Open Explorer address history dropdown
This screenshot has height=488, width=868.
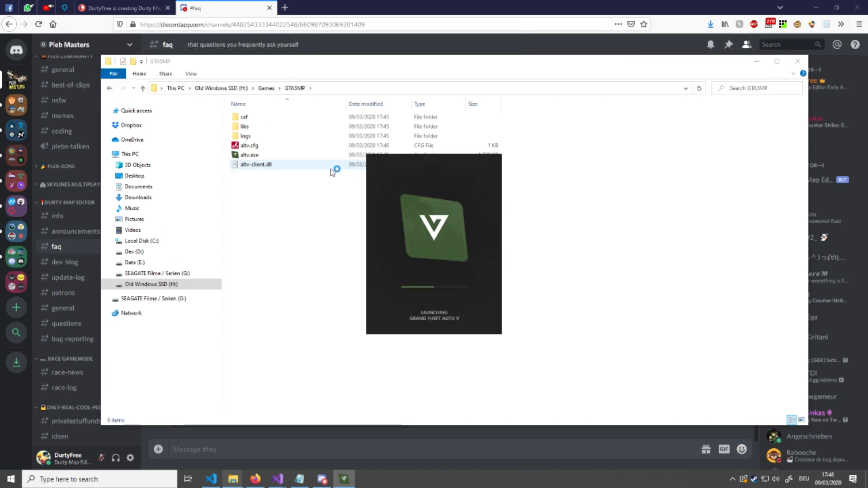coord(686,88)
